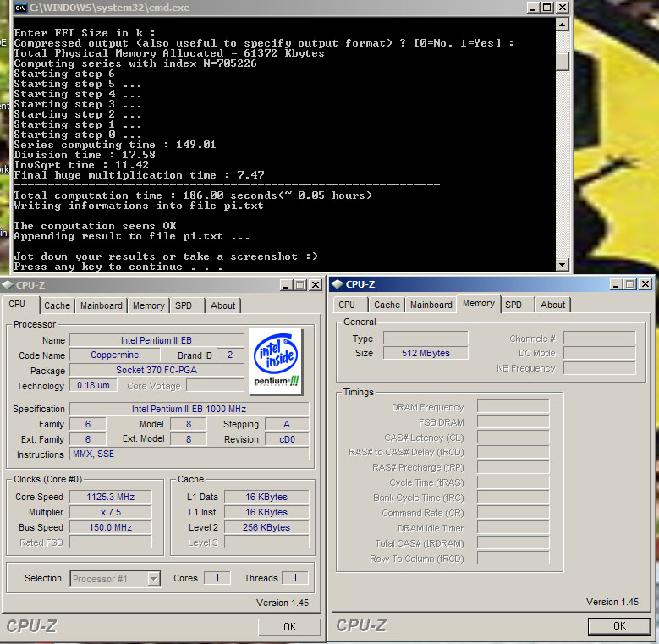Click the empty memory Type field
The height and width of the screenshot is (644, 659).
(x=426, y=338)
